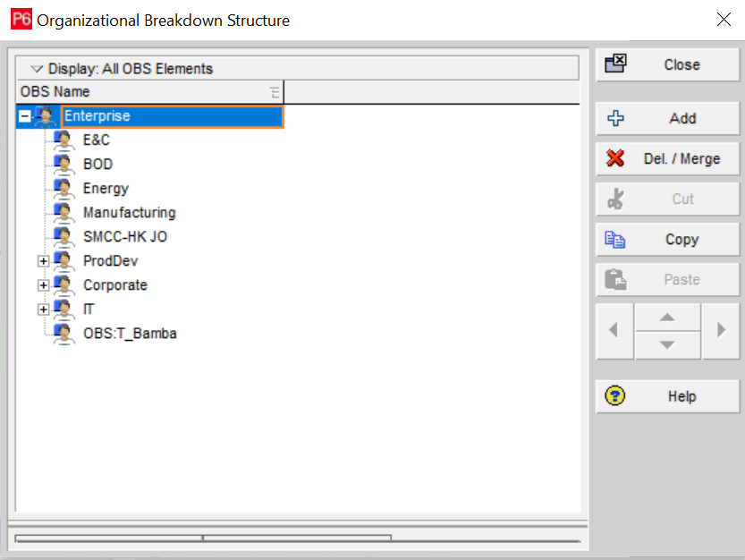Move element left with left arrow

point(614,331)
